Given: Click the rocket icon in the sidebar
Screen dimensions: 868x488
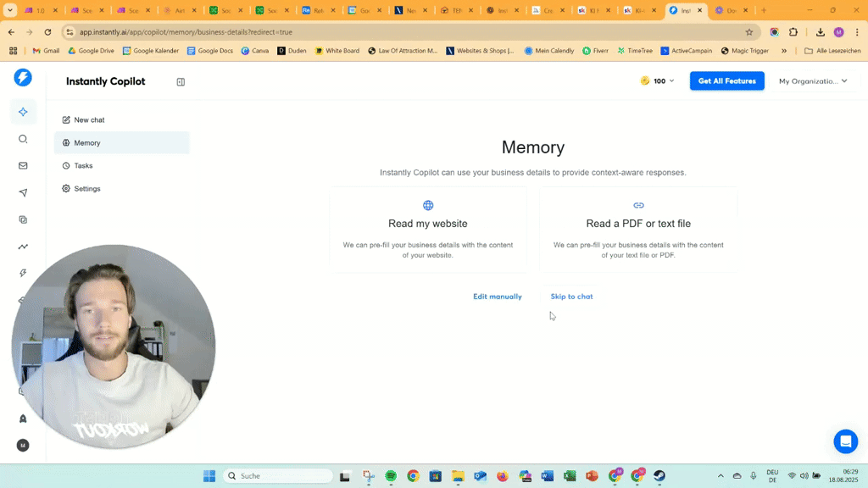Looking at the screenshot, I should pyautogui.click(x=23, y=419).
